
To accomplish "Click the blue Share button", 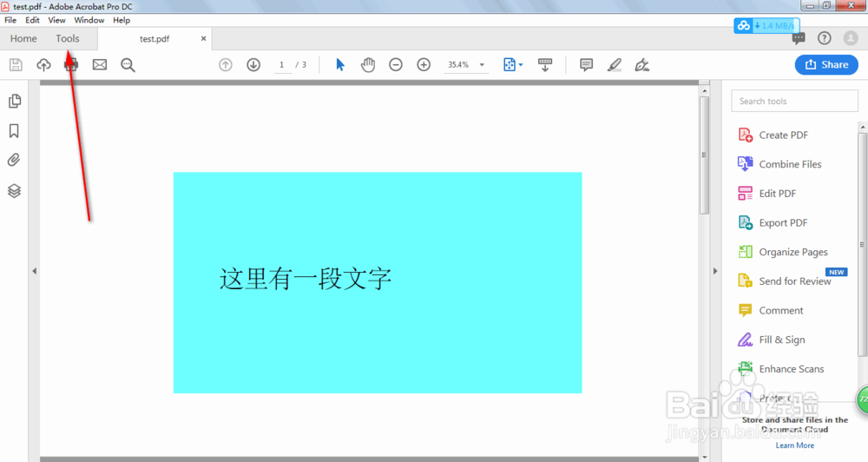I will (x=826, y=65).
